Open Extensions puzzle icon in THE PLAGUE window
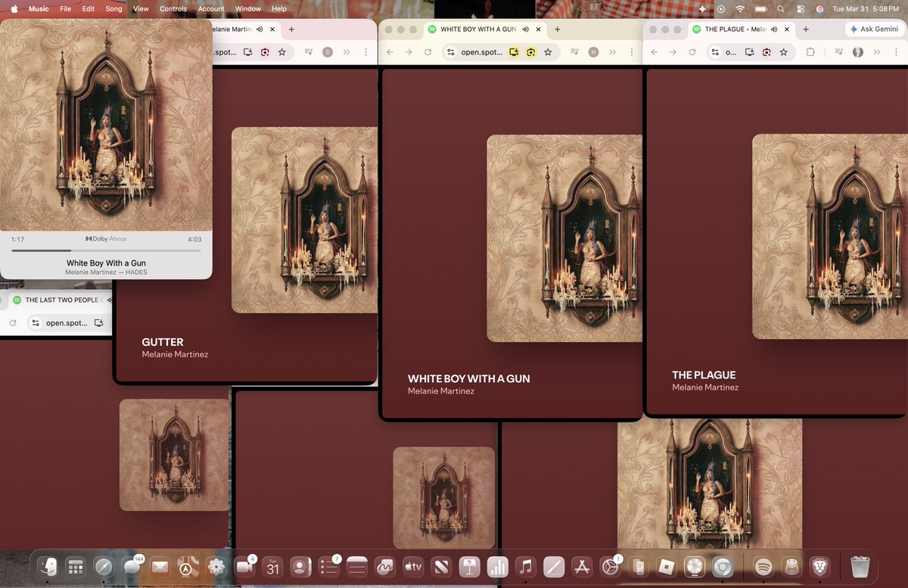 pyautogui.click(x=810, y=52)
